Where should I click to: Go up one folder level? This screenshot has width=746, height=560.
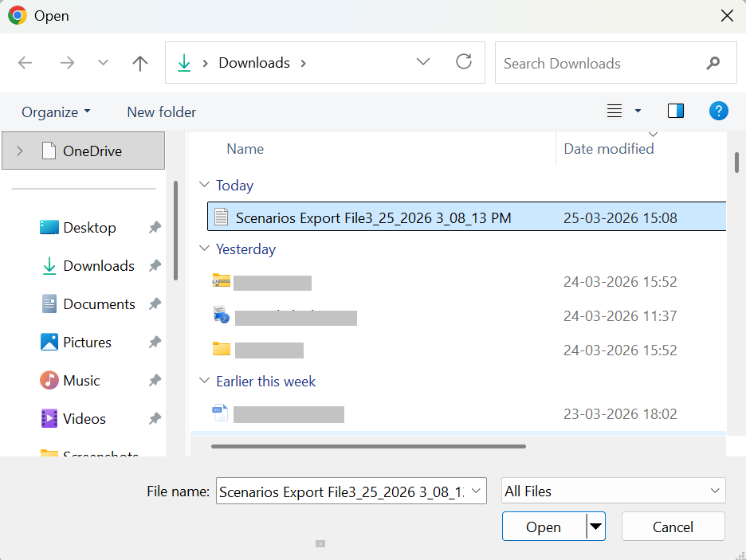point(140,63)
